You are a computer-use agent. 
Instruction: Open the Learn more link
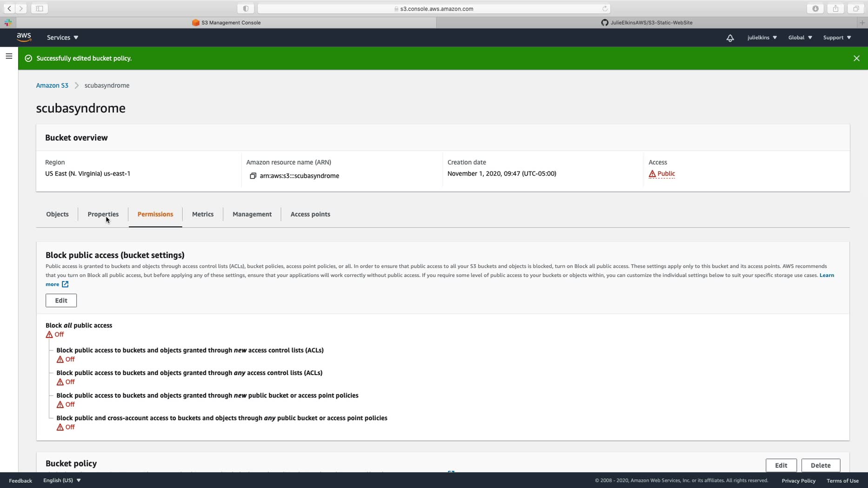click(827, 275)
